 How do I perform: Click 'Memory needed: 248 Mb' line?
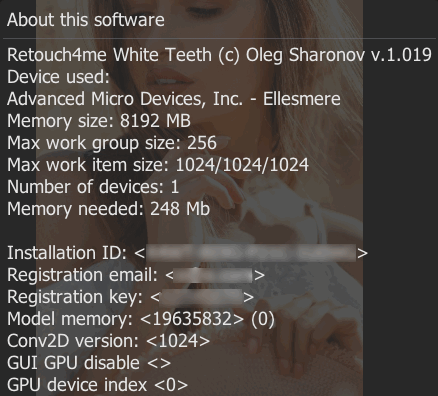(x=108, y=209)
